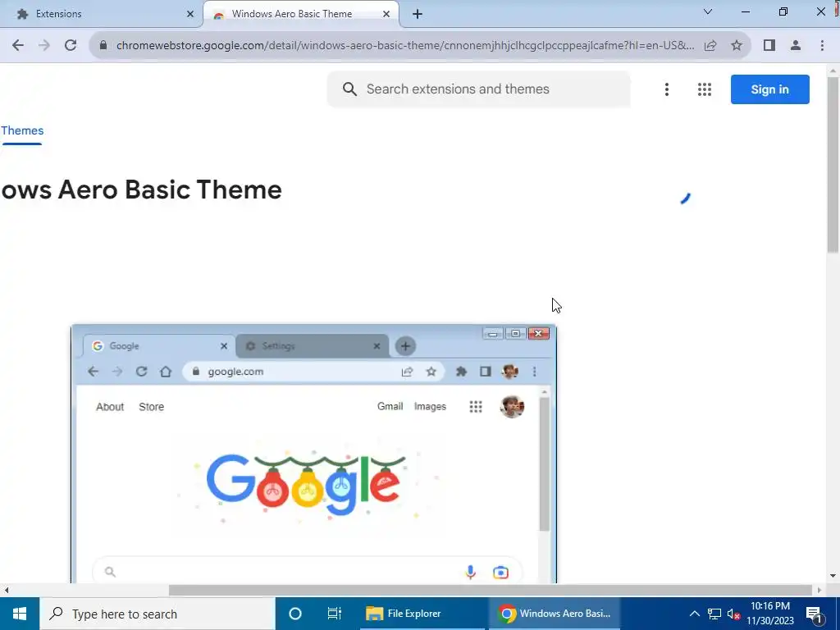Screen dimensions: 840x630
Task: Open Chrome's three-dot menu
Action: click(x=822, y=46)
